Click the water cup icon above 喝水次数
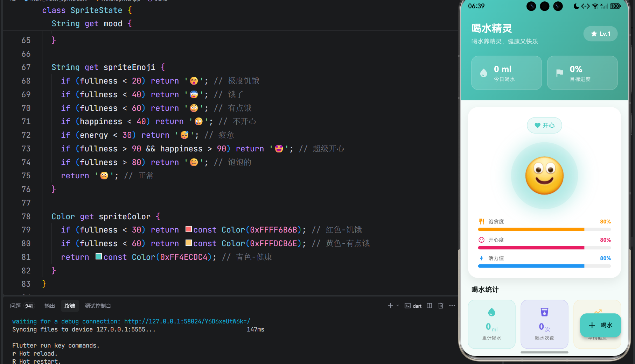This screenshot has width=635, height=364. (x=544, y=312)
